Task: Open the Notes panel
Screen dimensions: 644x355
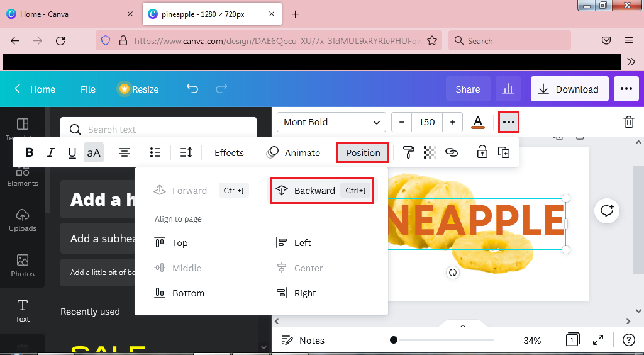Action: coord(303,340)
